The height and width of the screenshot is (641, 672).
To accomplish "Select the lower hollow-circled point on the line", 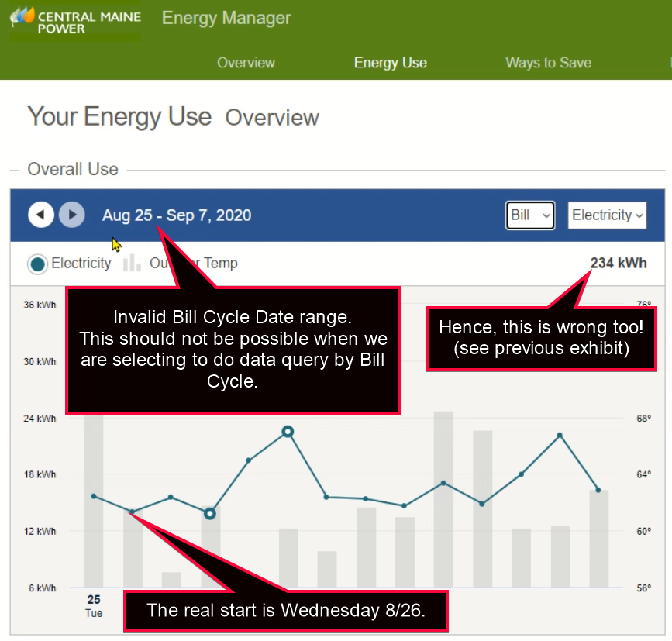I will (209, 513).
